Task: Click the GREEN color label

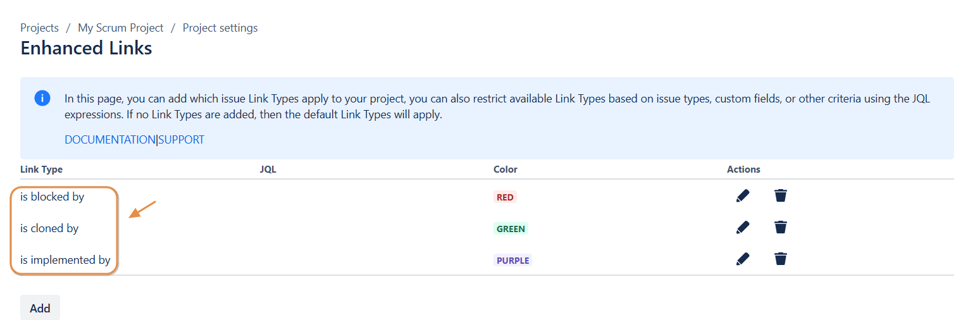Action: [x=511, y=229]
